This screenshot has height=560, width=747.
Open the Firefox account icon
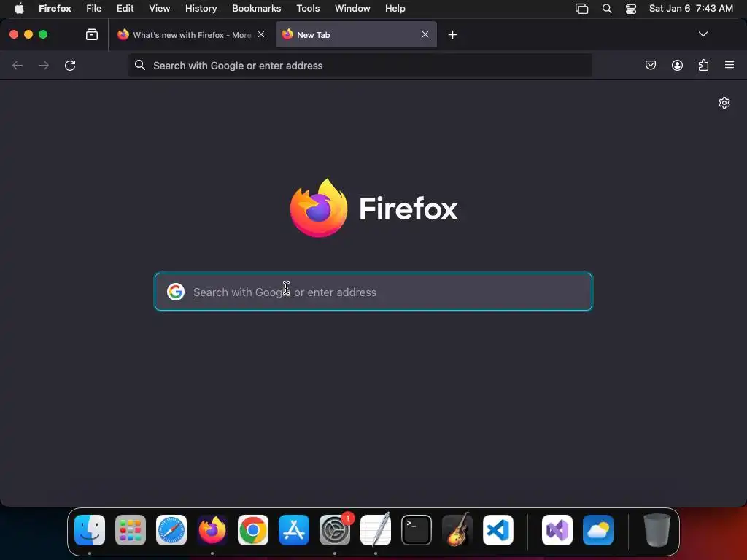click(677, 65)
